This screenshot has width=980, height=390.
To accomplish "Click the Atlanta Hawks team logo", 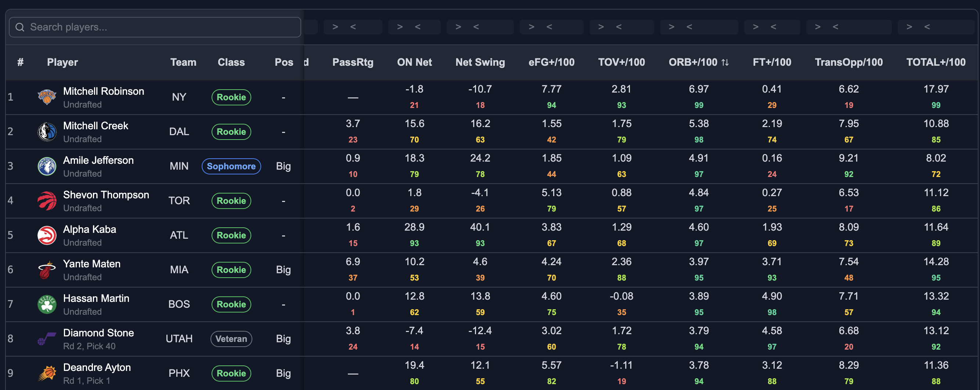I will coord(47,235).
